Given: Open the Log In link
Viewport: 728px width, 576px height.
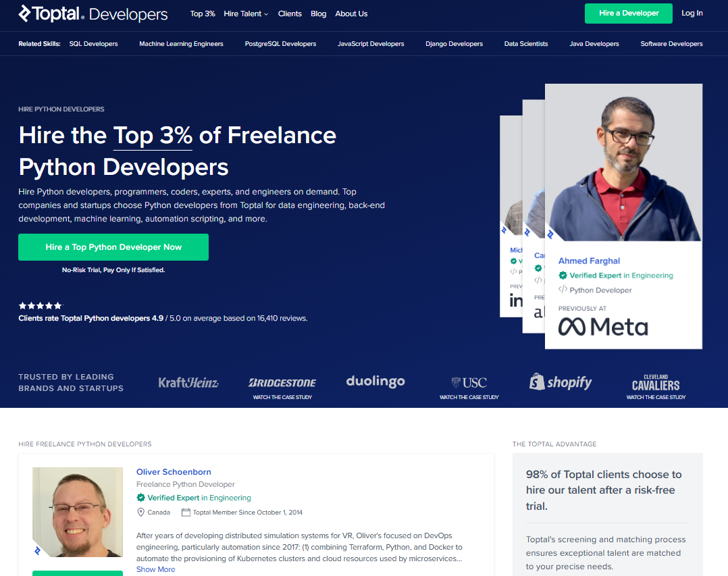Looking at the screenshot, I should (692, 13).
